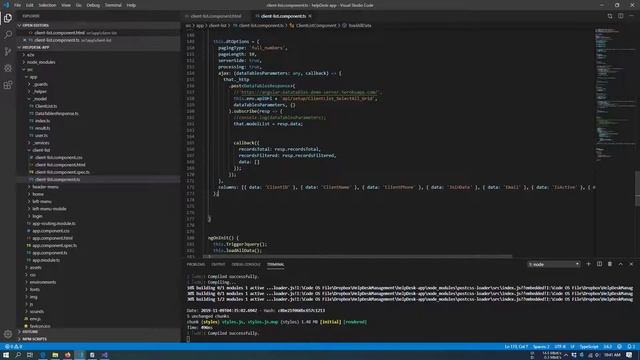This screenshot has height=360, width=640.
Task: Expand the NPM Scripts section
Action: click(x=98, y=339)
